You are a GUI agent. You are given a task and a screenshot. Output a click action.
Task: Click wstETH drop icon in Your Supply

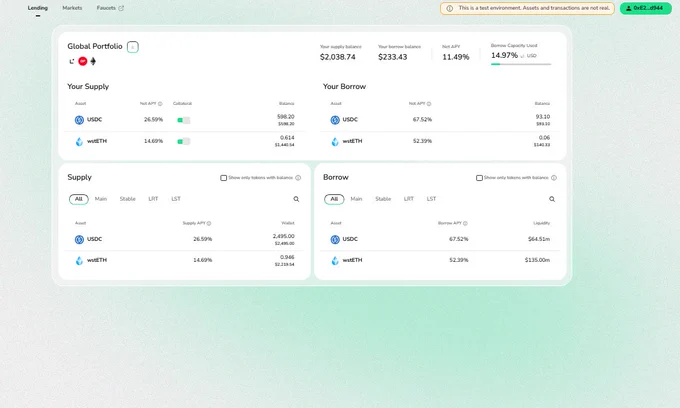(79, 141)
